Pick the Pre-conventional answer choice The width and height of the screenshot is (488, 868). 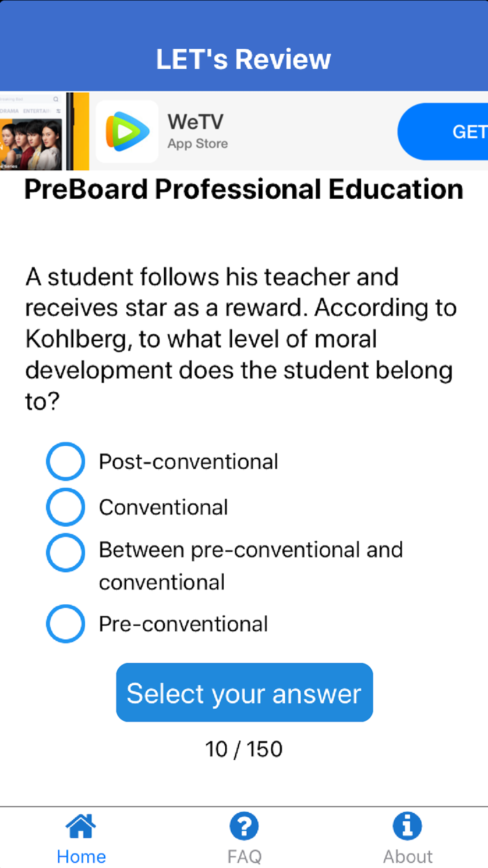pyautogui.click(x=65, y=624)
